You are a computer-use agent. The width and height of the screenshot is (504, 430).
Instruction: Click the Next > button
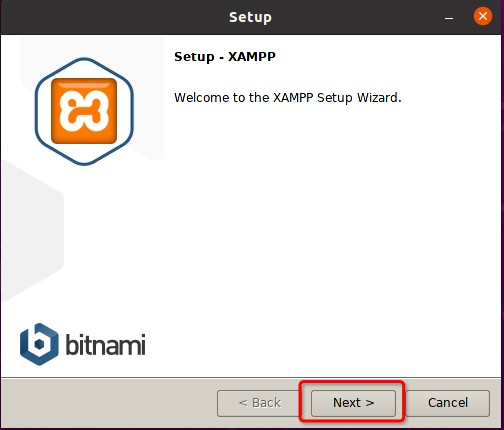(353, 403)
